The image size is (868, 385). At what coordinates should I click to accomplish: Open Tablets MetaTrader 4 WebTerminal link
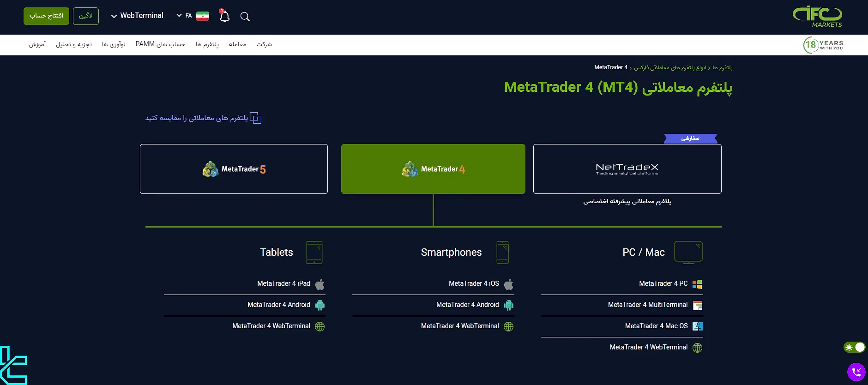point(271,326)
